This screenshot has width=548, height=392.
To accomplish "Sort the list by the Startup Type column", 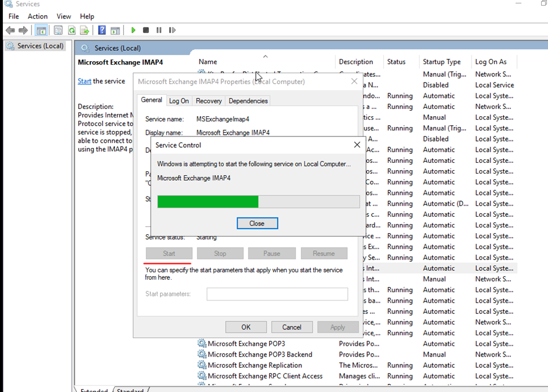I will [441, 62].
